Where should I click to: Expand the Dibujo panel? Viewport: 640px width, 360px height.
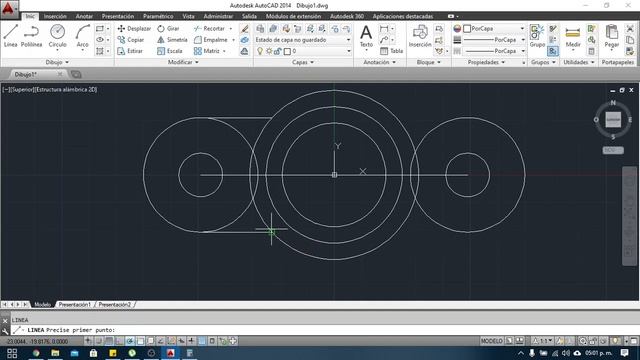point(57,62)
